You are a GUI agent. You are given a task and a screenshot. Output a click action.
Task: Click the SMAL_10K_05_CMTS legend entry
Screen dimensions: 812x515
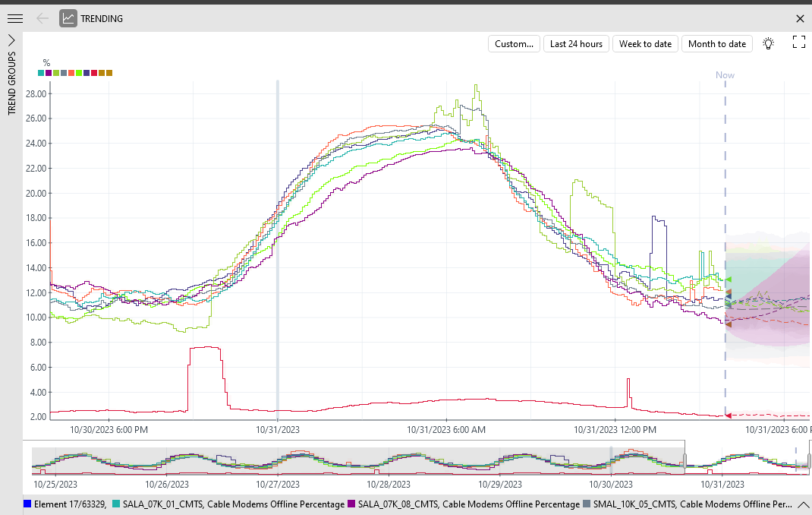pos(688,504)
